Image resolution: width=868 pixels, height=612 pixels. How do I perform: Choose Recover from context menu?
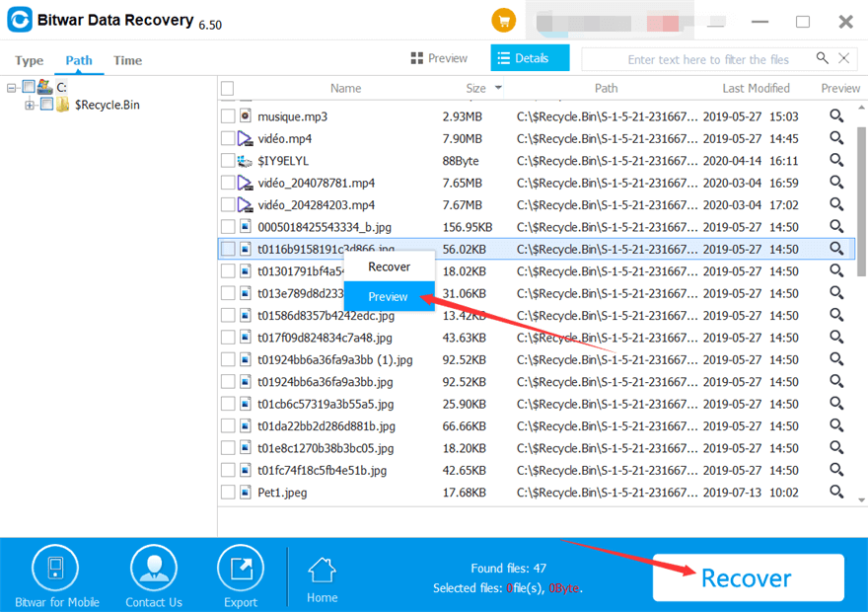[x=390, y=267]
